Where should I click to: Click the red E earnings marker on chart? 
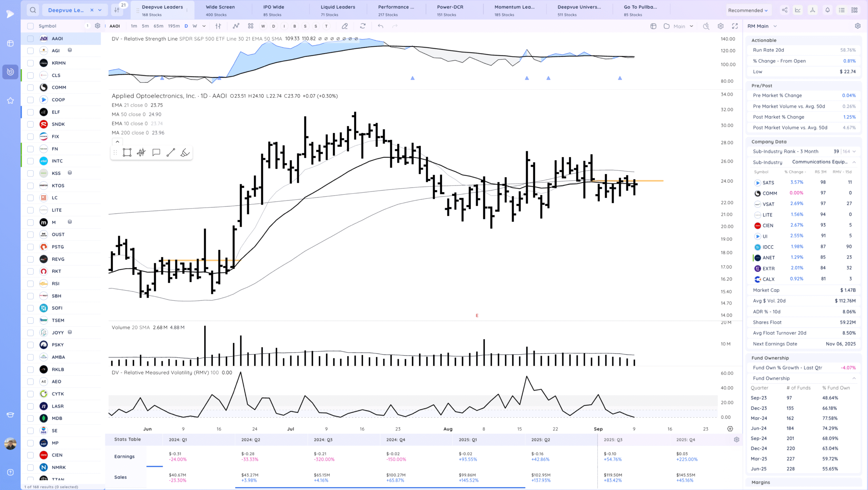[477, 316]
